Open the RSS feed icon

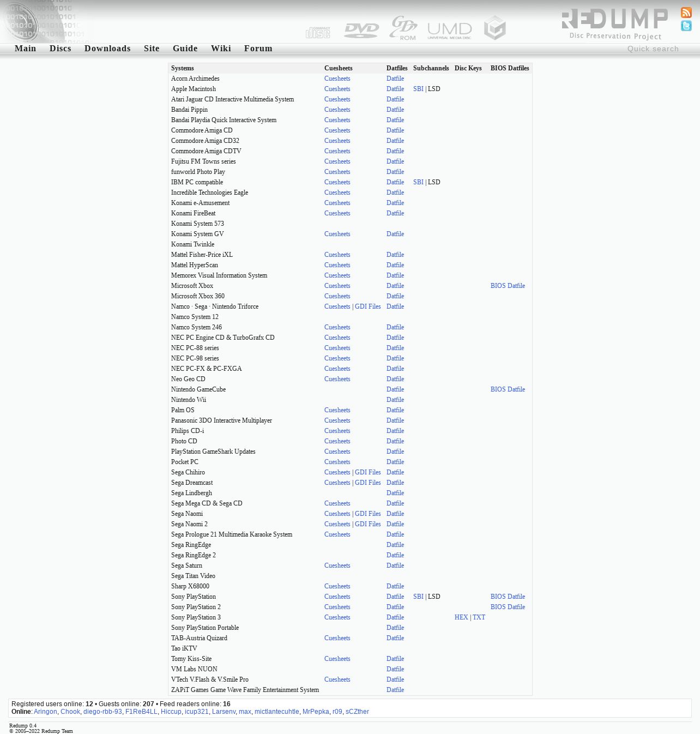686,13
